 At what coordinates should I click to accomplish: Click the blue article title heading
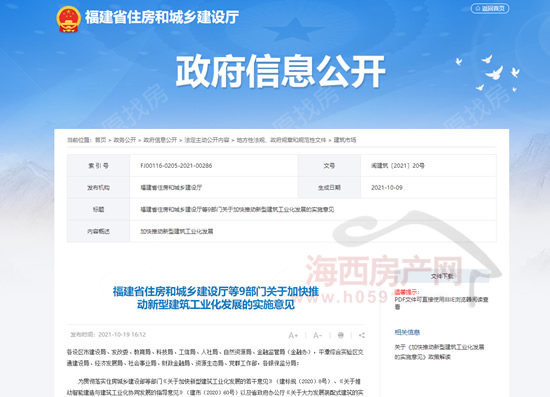[x=216, y=298]
